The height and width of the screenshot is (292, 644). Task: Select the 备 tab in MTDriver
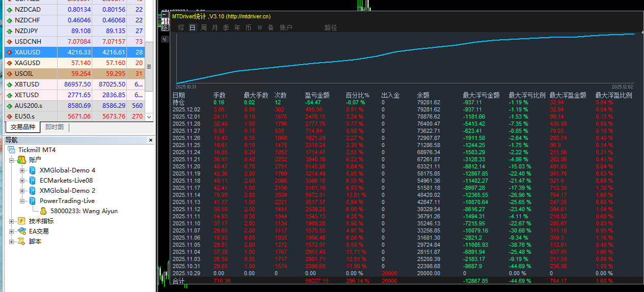[271, 27]
